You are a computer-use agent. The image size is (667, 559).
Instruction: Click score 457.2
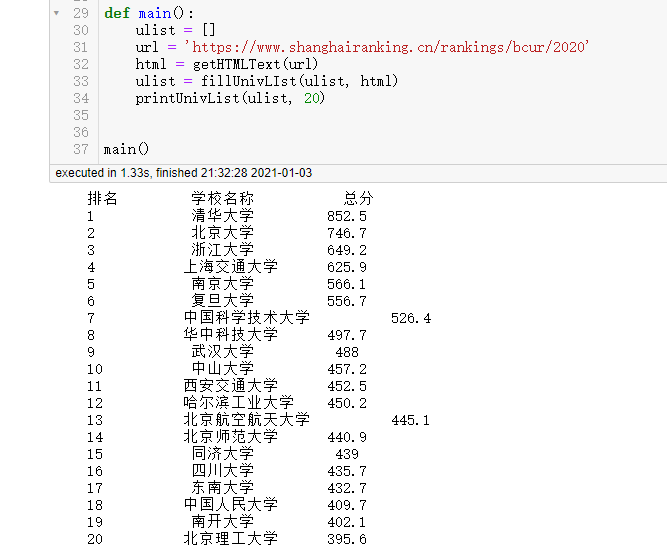coord(347,369)
